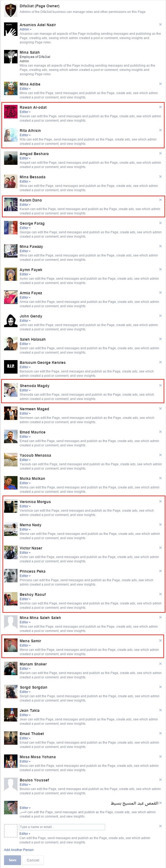This screenshot has height=868, width=166.
Task: Open the Editor role dropdown for Rawan Al-odat
Action: coord(25,112)
